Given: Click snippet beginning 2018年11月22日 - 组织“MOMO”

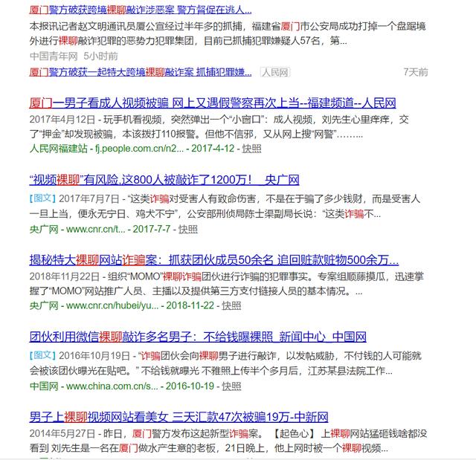Looking at the screenshot, I should click(x=226, y=284).
